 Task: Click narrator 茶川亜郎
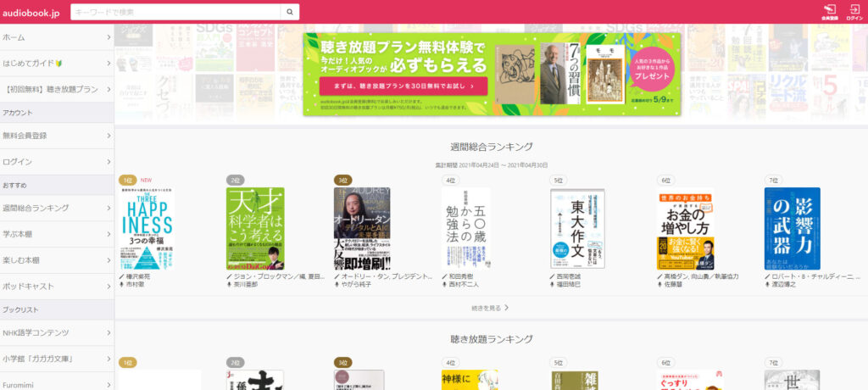point(246,285)
